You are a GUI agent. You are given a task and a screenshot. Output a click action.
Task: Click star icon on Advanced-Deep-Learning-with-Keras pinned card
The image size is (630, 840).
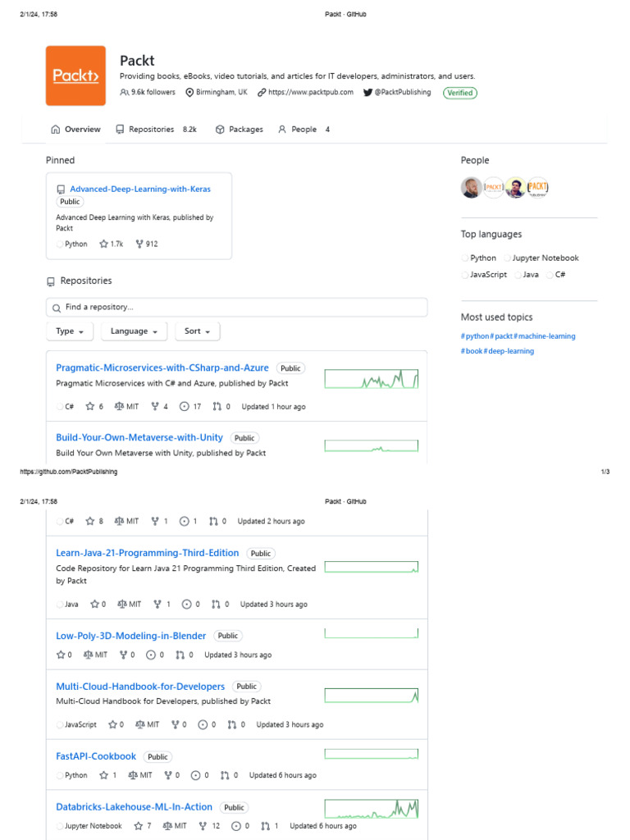point(103,244)
